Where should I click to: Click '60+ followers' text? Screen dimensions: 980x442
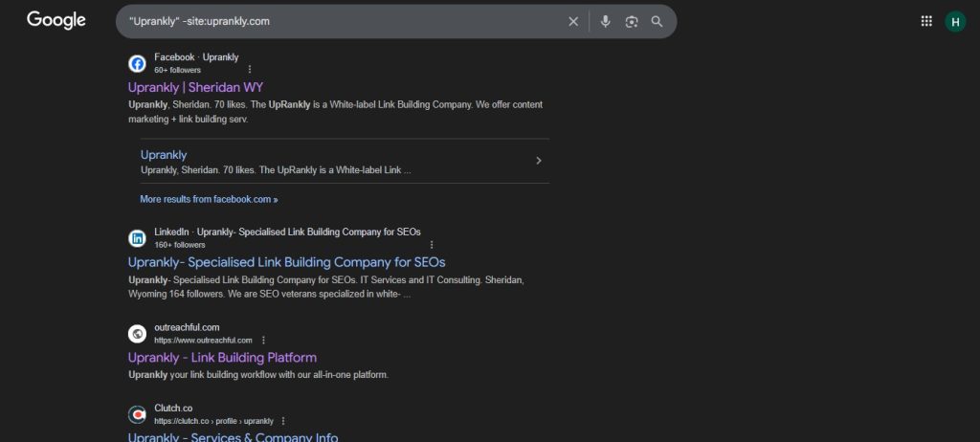point(177,70)
